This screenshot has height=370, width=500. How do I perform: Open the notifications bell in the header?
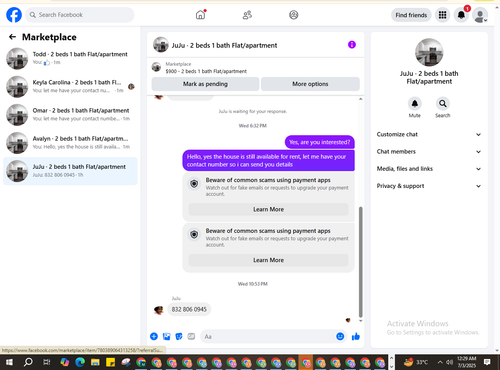(x=461, y=15)
